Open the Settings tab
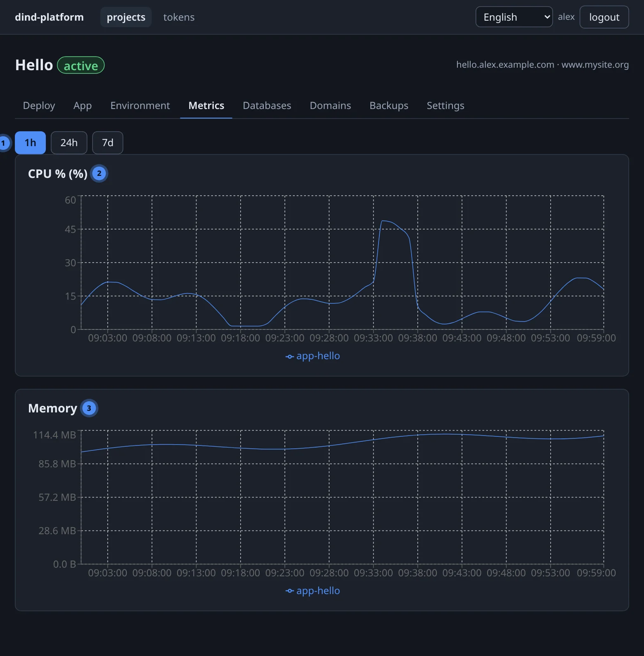 tap(445, 106)
